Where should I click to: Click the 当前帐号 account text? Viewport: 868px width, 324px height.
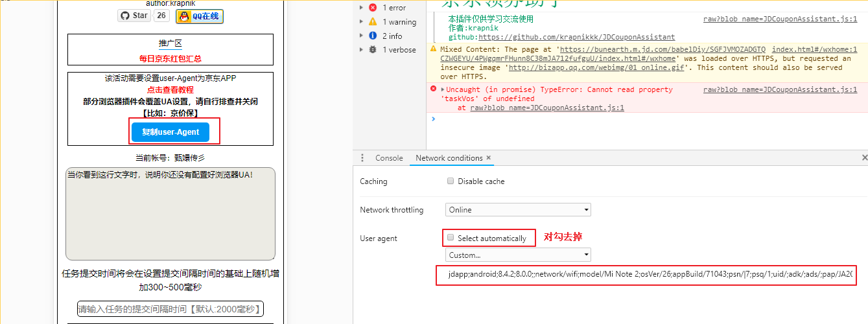click(170, 157)
